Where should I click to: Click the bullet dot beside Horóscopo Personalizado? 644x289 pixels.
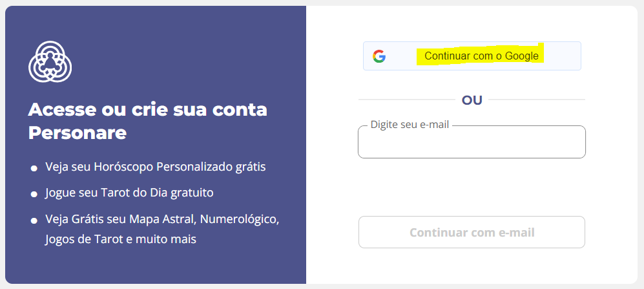[34, 169]
